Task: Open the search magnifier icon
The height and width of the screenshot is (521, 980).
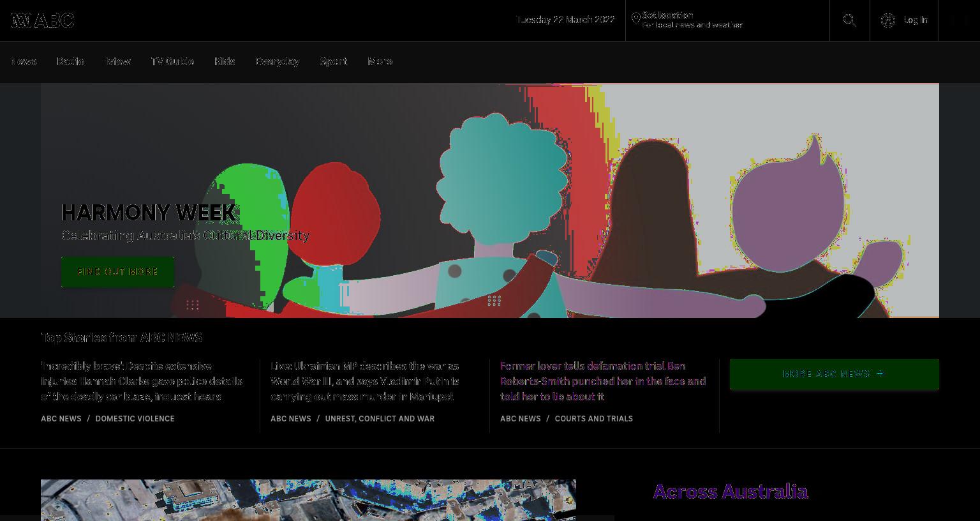Action: point(849,20)
